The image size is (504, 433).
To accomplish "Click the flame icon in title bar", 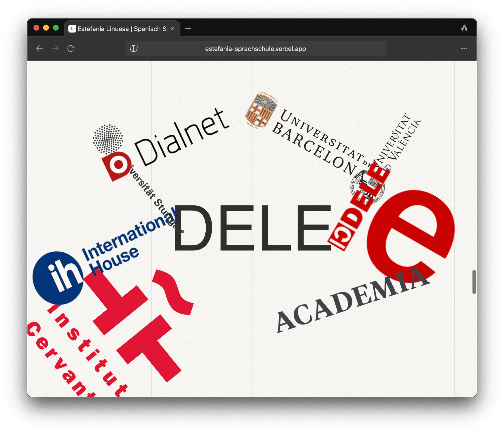I will (464, 28).
